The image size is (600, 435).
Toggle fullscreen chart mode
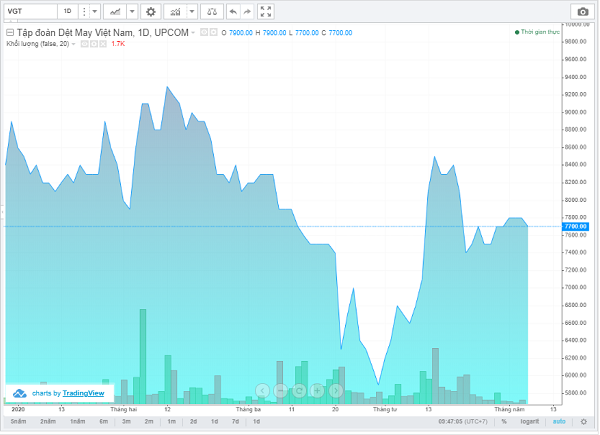click(265, 11)
